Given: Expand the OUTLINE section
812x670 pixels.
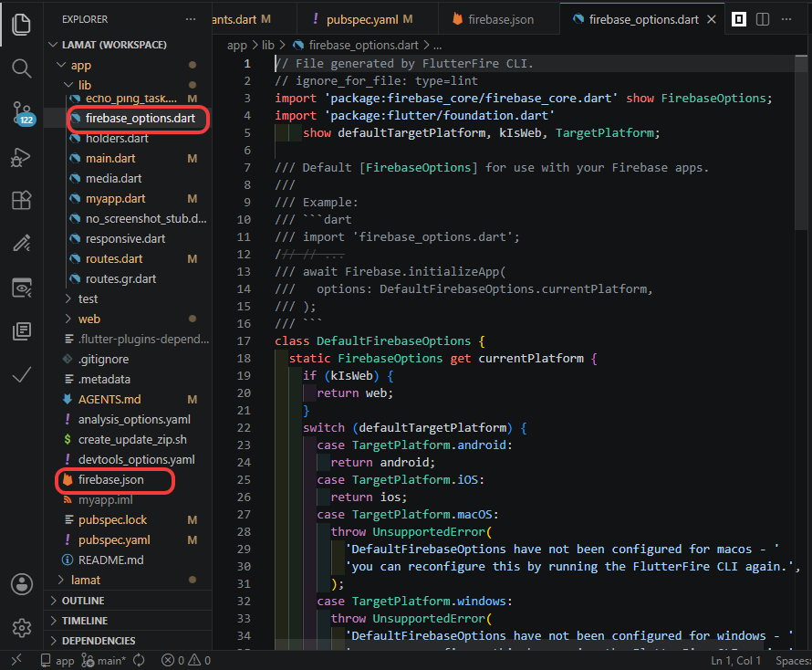Looking at the screenshot, I should (128, 600).
